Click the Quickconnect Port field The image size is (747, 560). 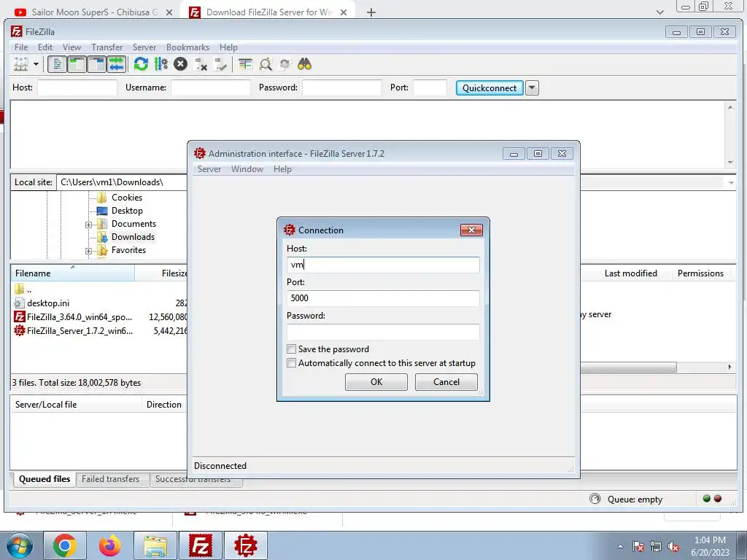pos(430,87)
